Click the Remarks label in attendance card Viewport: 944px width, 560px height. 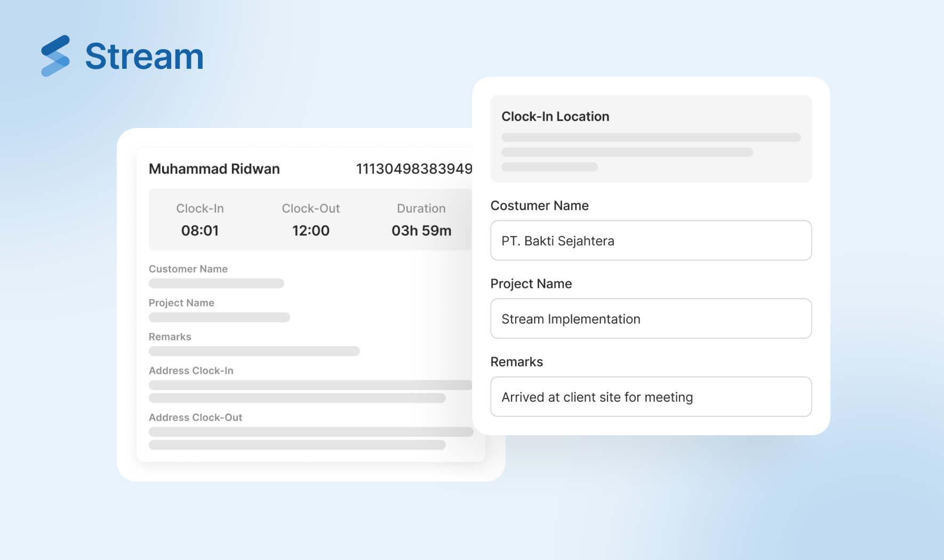[x=170, y=337]
